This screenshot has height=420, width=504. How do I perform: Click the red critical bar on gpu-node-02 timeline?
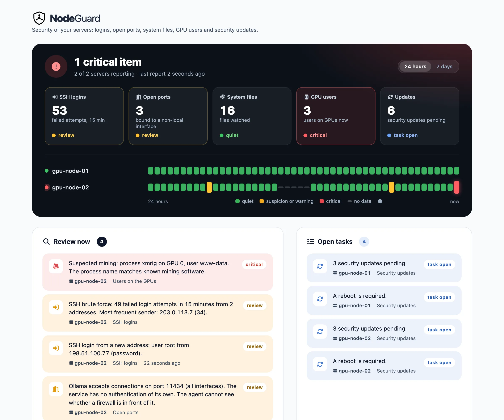coord(457,188)
